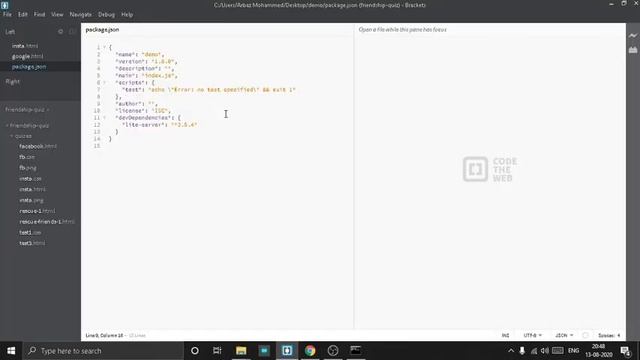Open Google Chrome from the taskbar

310,351
